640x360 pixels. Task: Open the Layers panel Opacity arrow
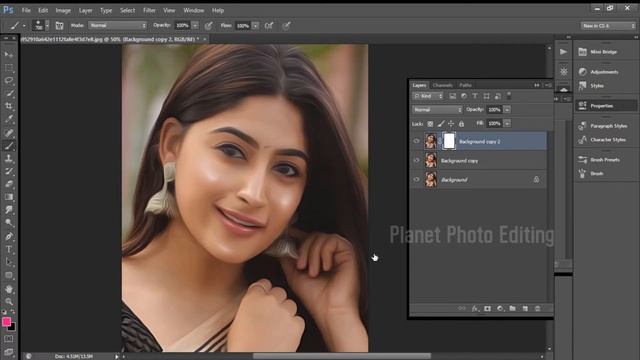(507, 110)
